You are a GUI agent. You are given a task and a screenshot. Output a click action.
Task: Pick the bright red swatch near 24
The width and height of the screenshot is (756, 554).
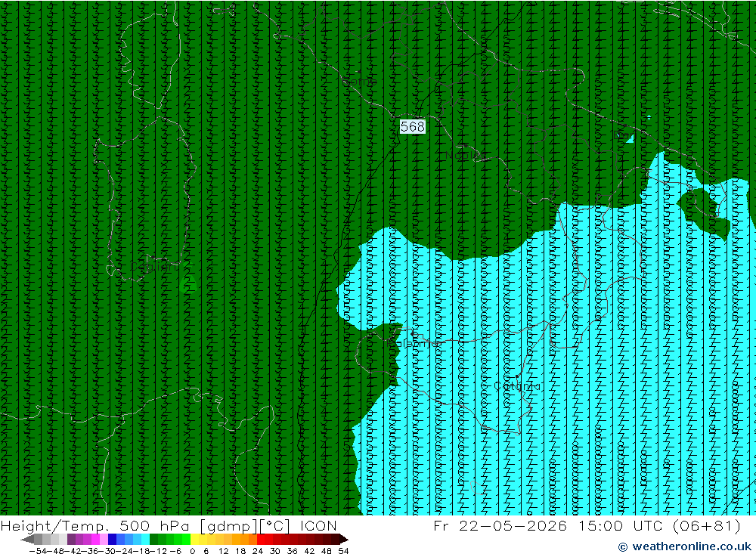pos(261,540)
